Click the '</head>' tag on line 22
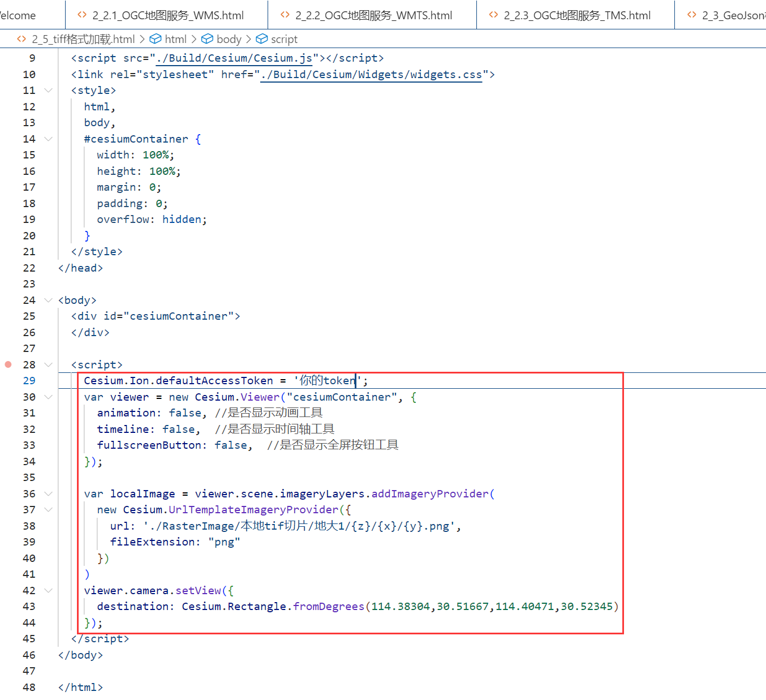The width and height of the screenshot is (766, 700). (80, 268)
